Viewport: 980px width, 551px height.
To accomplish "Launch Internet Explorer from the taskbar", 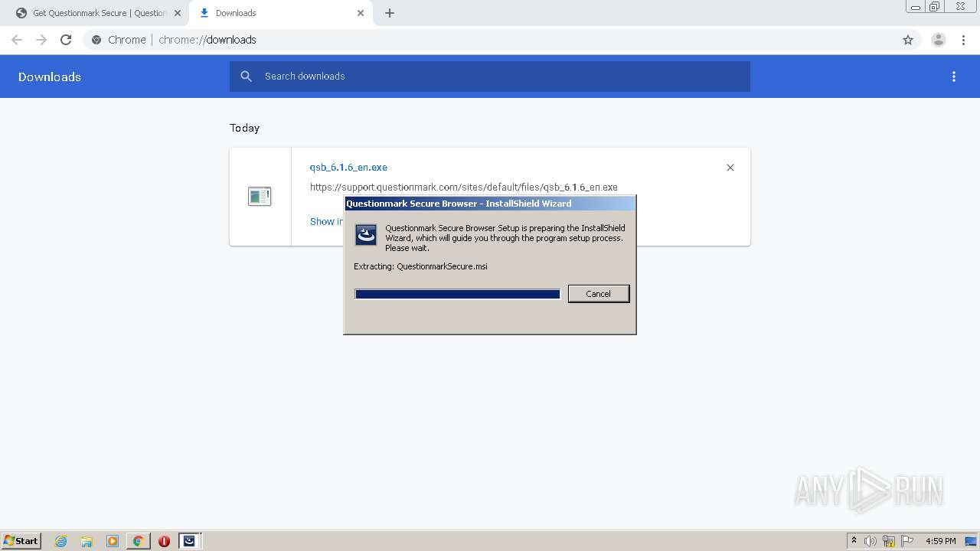I will [60, 541].
